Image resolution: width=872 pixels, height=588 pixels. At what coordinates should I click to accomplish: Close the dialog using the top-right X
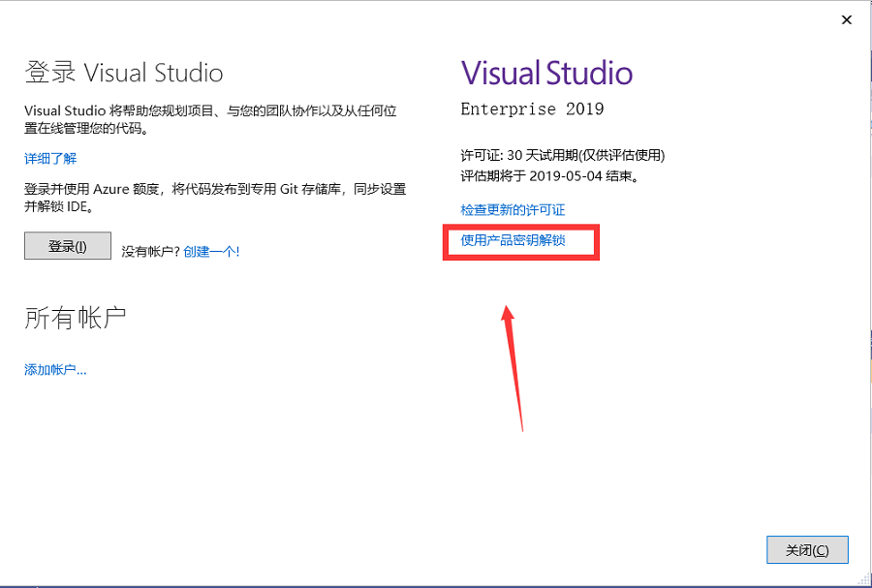(847, 19)
